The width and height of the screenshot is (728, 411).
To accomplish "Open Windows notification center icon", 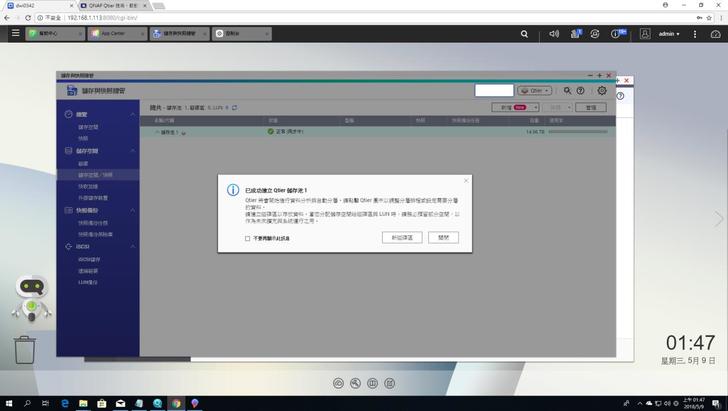I will click(x=716, y=403).
